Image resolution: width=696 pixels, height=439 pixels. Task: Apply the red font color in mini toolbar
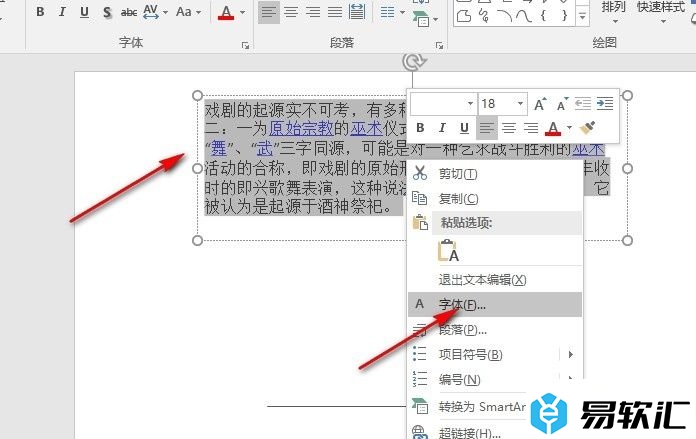click(x=555, y=128)
